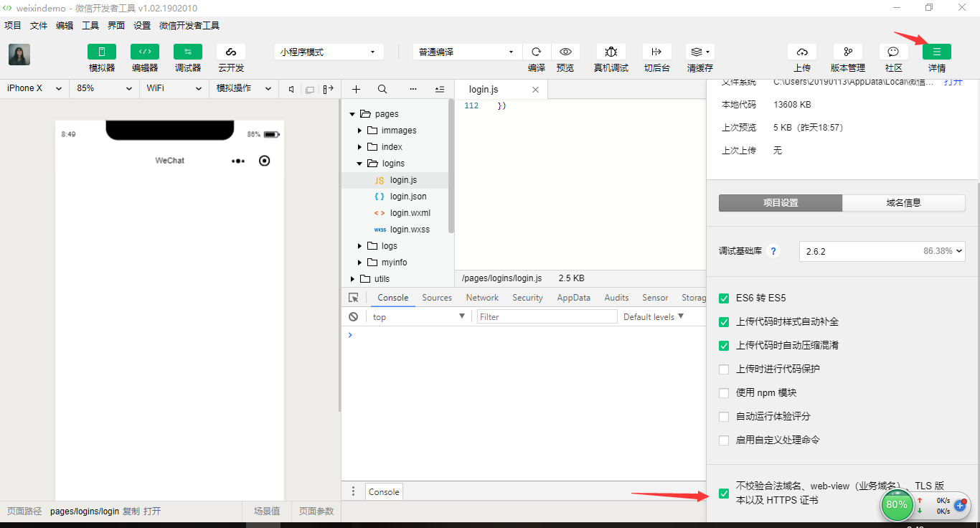This screenshot has height=528, width=980.
Task: Open the WiFi network dropdown
Action: (x=174, y=88)
